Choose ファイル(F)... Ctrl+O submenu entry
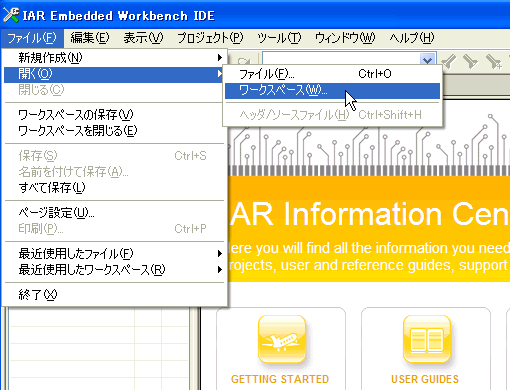 pos(332,74)
